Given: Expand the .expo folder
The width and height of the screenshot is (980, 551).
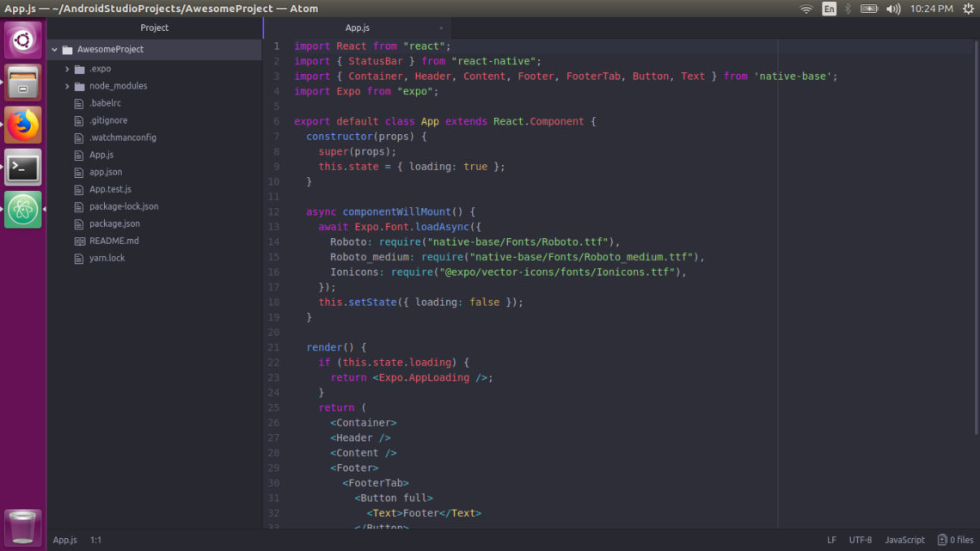Looking at the screenshot, I should point(67,68).
